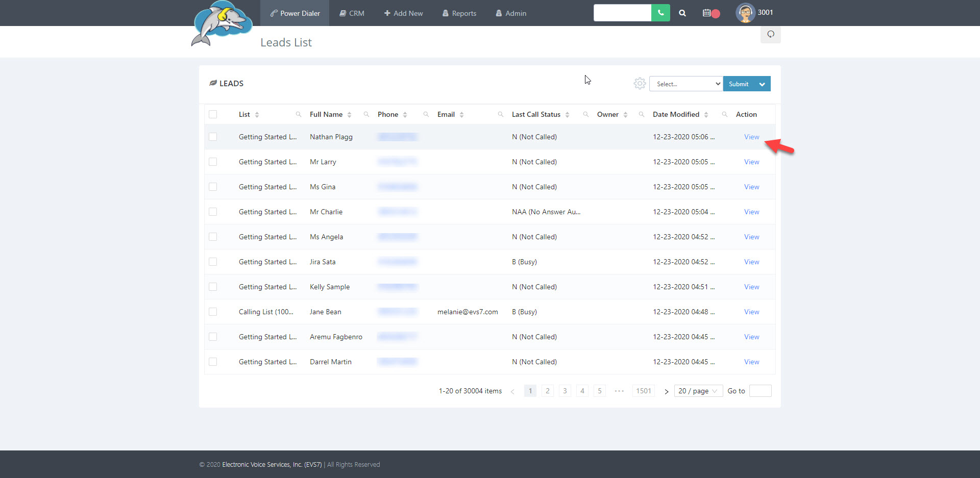
Task: Open the Select... action dropdown
Action: [x=686, y=84]
